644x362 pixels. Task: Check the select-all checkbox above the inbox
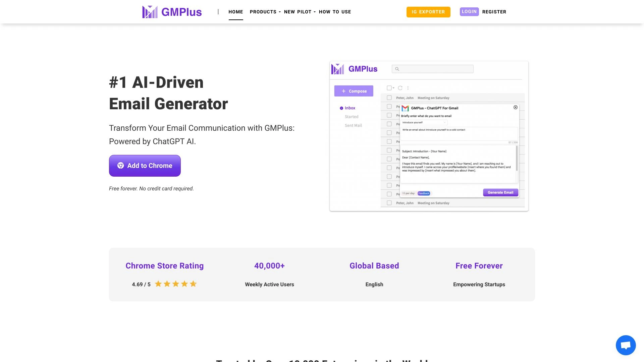(389, 87)
